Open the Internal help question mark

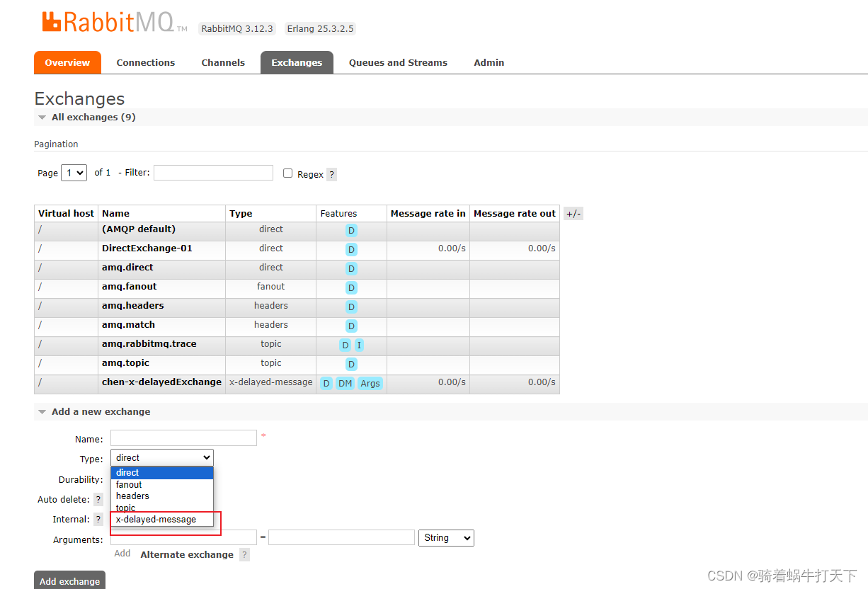(x=98, y=520)
